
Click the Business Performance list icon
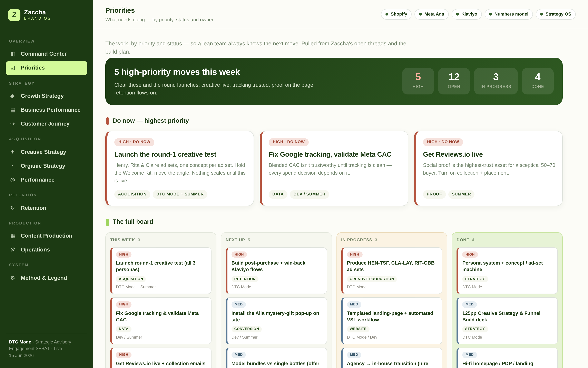(13, 110)
